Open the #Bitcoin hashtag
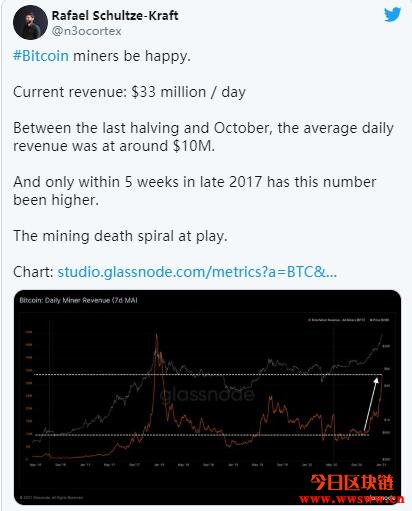The width and height of the screenshot is (412, 511). 41,56
